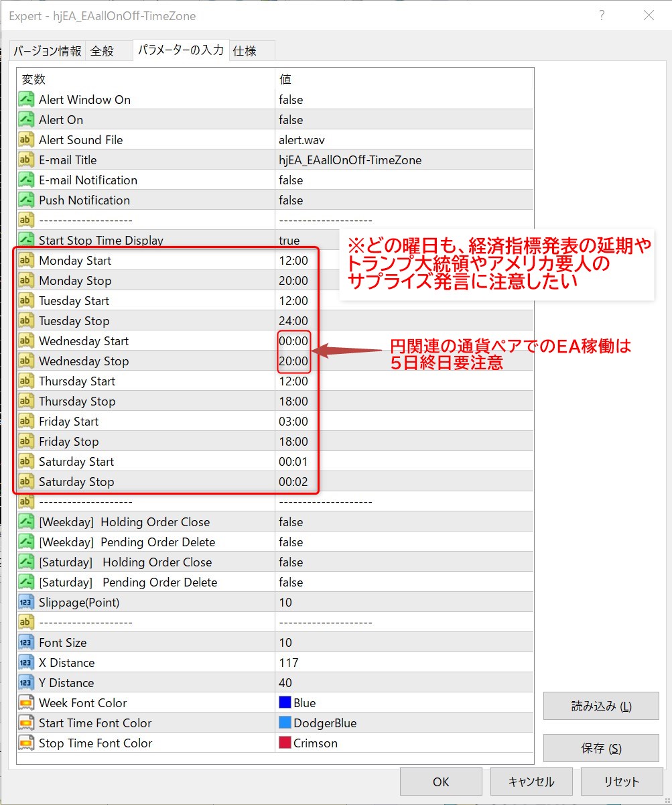Viewport: 672px width, 805px height.
Task: Click the icon beside [Saturday] Holding Order Close
Action: [26, 562]
